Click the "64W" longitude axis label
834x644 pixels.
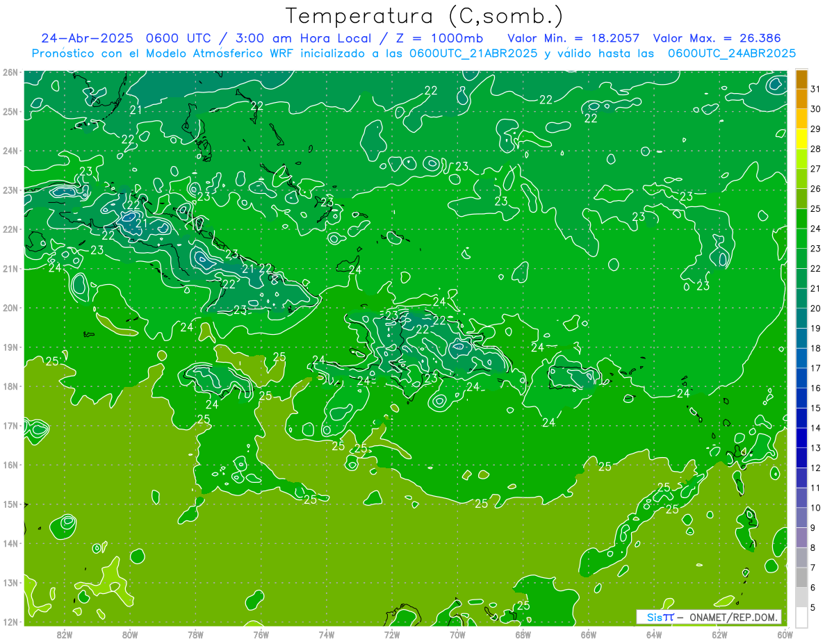(x=654, y=634)
